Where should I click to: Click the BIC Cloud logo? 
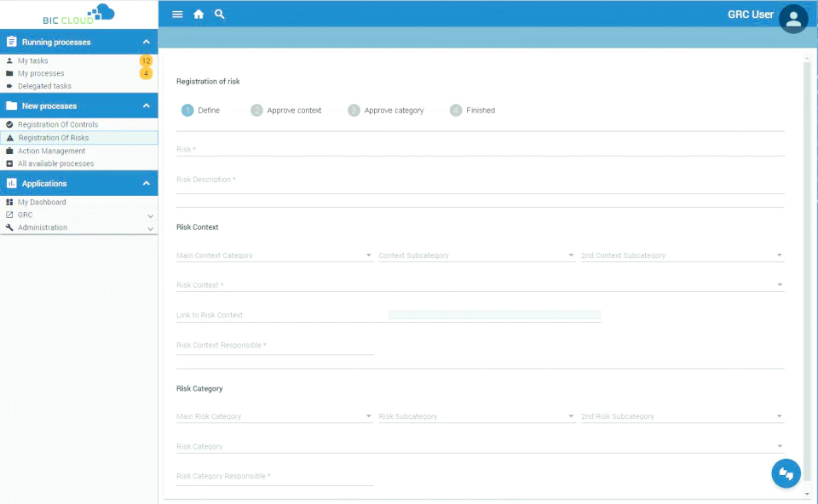pyautogui.click(x=78, y=14)
